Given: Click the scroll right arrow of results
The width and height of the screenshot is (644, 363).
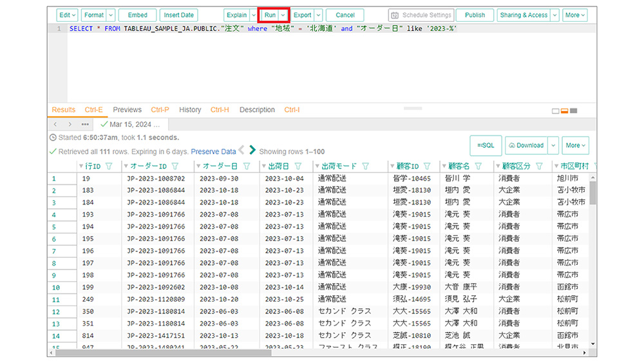Looking at the screenshot, I should pos(585,353).
